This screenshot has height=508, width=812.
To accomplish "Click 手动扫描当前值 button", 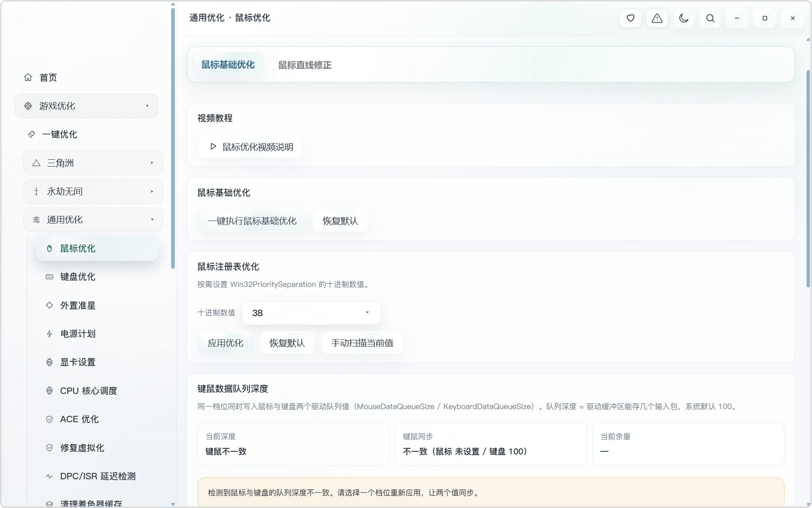I will (362, 343).
